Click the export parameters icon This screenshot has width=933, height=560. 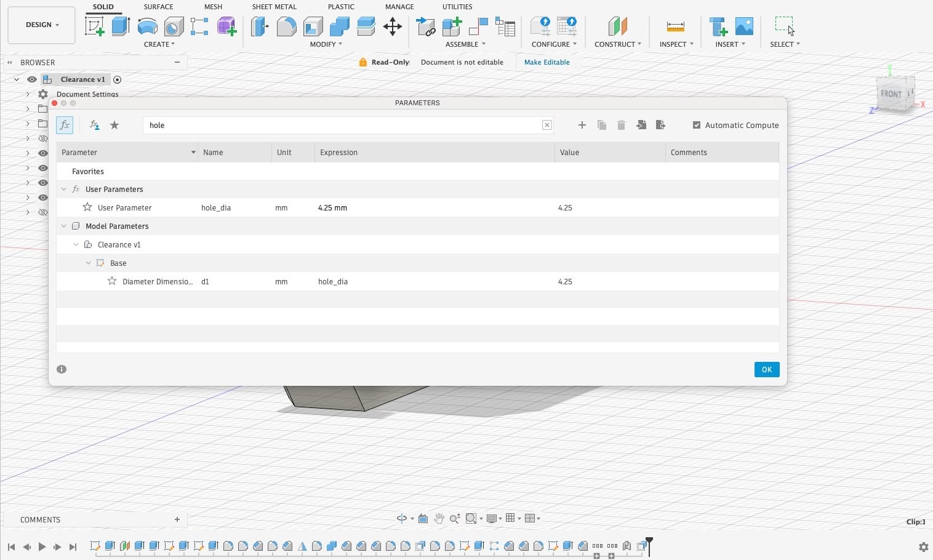point(661,125)
